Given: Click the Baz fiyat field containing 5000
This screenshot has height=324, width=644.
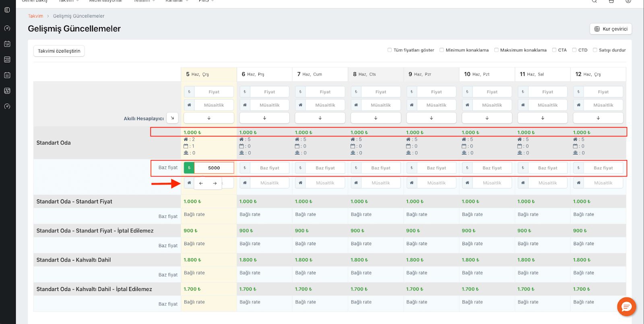Looking at the screenshot, I should 214,168.
